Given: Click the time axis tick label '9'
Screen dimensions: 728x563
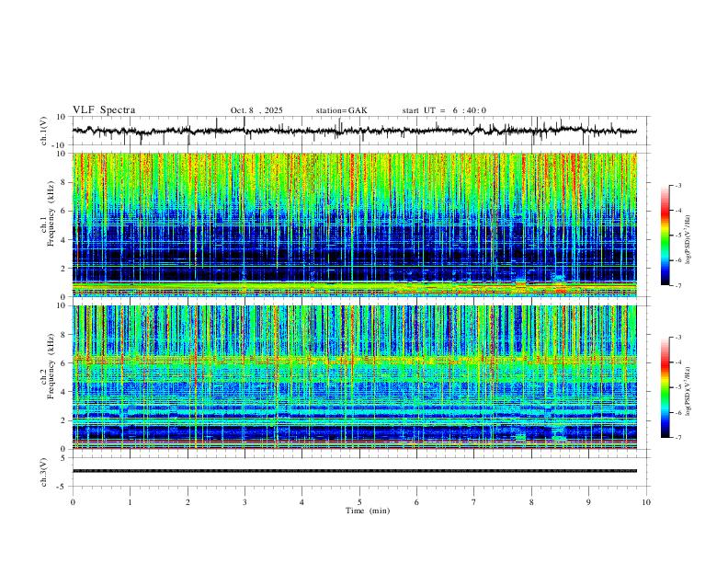Looking at the screenshot, I should point(588,502).
